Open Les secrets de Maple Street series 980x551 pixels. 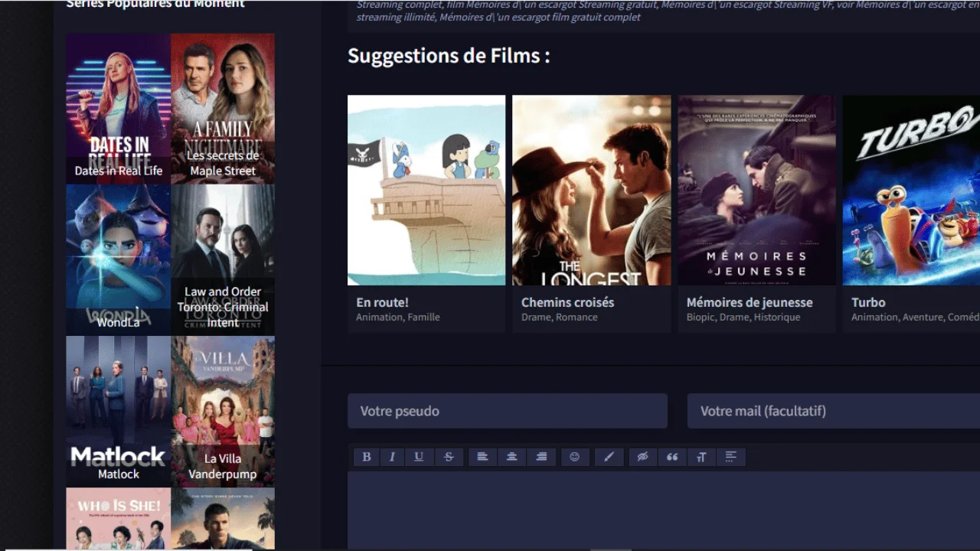tap(223, 108)
